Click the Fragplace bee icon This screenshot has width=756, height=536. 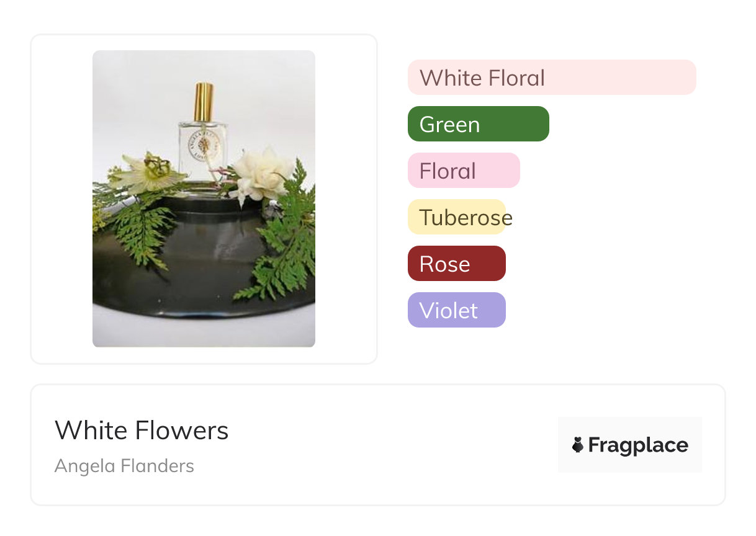tap(578, 445)
